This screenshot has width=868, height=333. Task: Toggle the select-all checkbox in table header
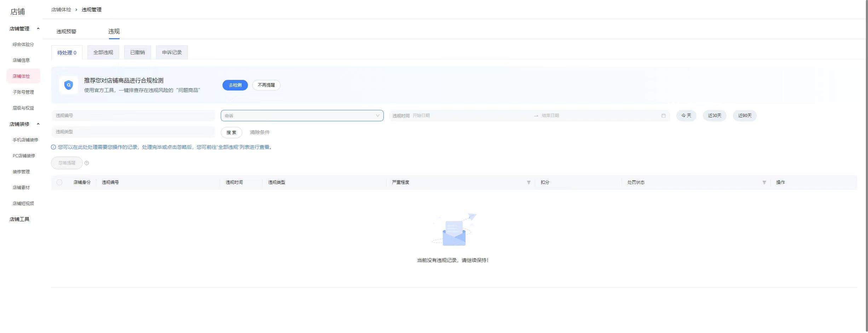[x=59, y=182]
